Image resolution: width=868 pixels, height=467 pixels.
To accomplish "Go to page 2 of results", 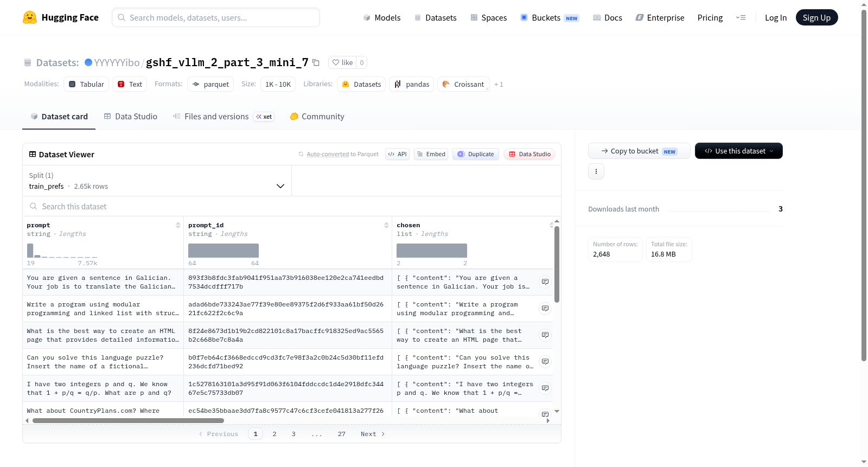I will pyautogui.click(x=275, y=434).
